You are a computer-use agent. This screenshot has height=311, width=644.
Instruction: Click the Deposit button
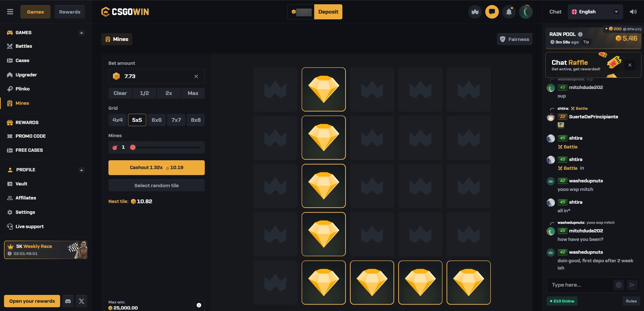tap(328, 12)
